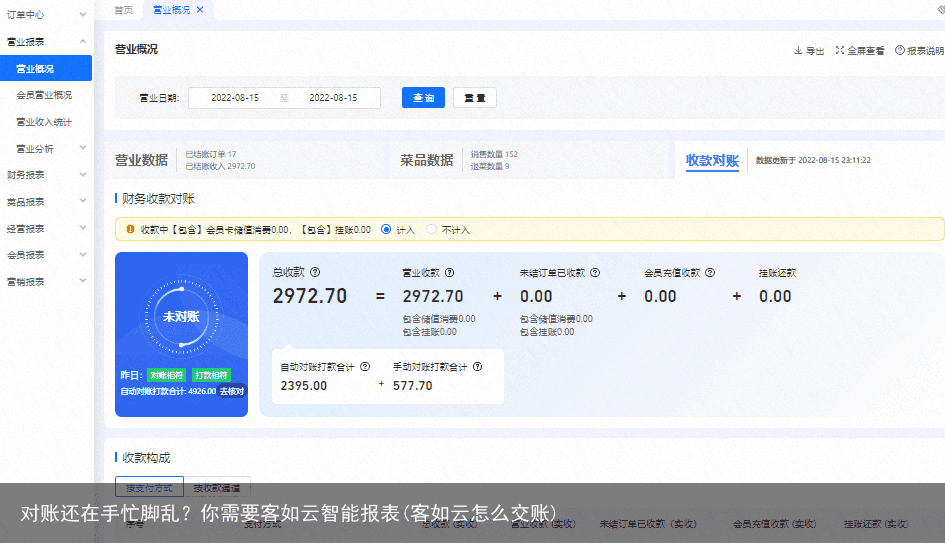Image resolution: width=945 pixels, height=543 pixels.
Task: Open 营业概况 in the sidebar
Action: coord(46,68)
